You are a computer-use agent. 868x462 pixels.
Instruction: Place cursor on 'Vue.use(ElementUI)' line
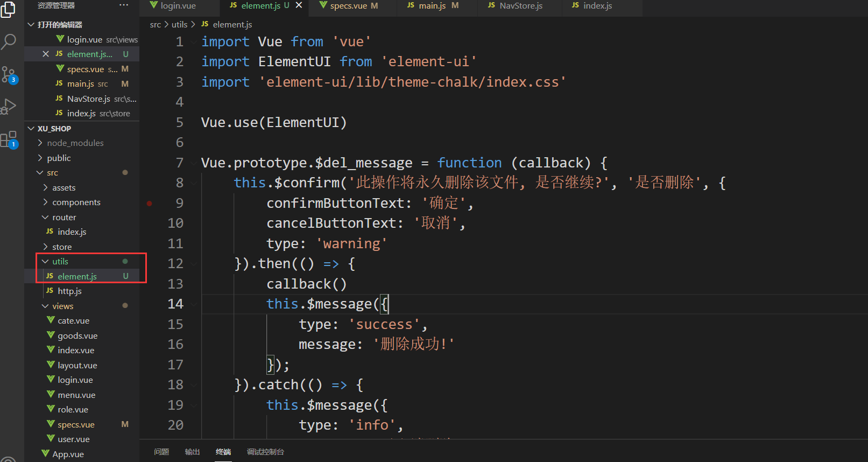pyautogui.click(x=274, y=123)
